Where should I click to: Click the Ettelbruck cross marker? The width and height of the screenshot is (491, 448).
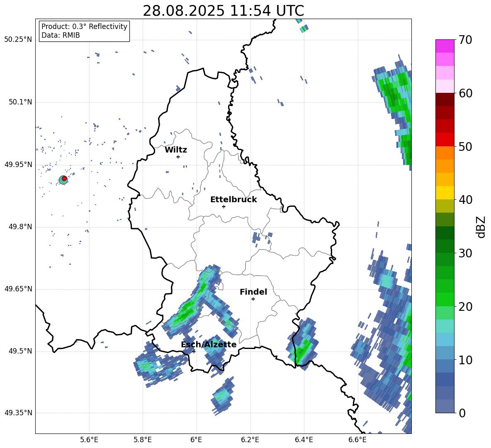224,206
